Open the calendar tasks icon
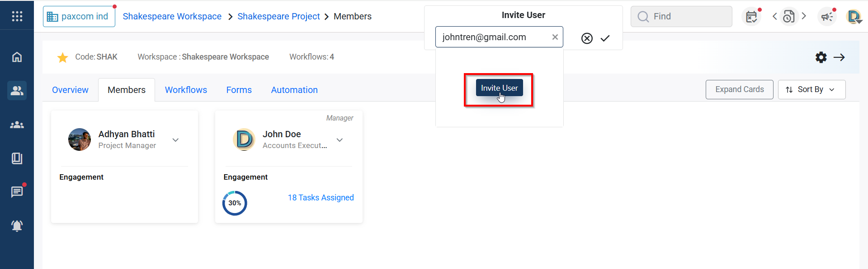 tap(751, 17)
